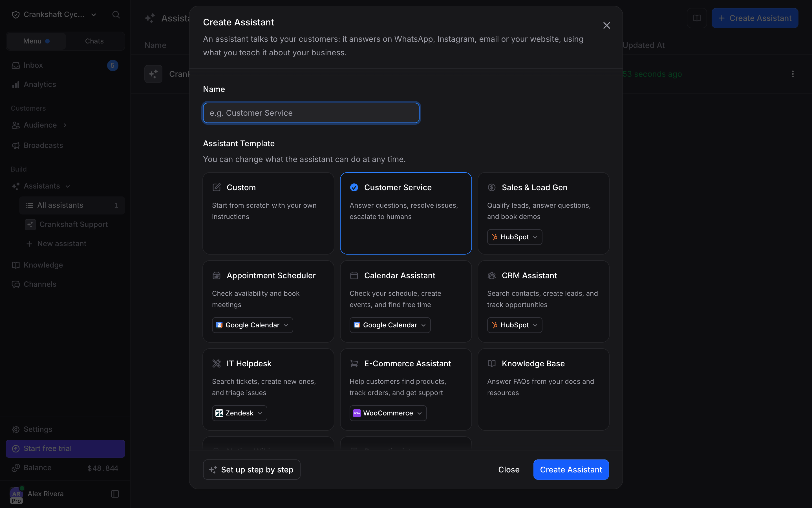Open Broadcasts in the sidebar
This screenshot has height=508, width=812.
[65, 145]
